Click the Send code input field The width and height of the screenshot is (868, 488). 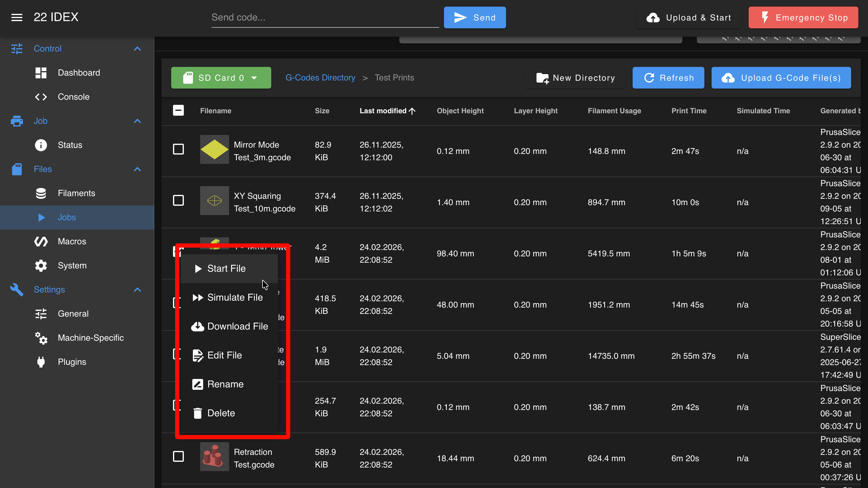pyautogui.click(x=325, y=17)
